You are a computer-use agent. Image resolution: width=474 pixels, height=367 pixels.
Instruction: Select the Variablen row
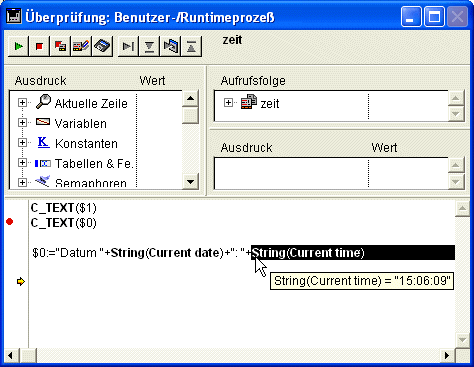pos(81,124)
